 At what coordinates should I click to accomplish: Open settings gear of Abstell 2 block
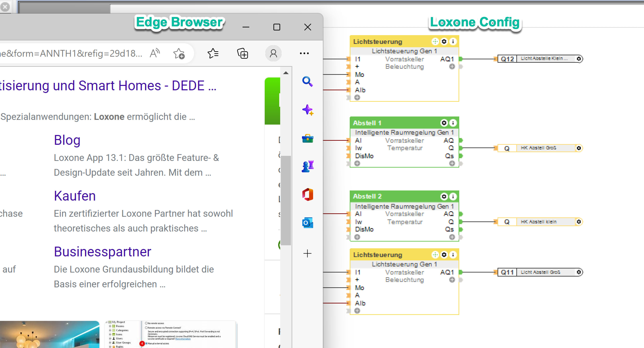[444, 196]
